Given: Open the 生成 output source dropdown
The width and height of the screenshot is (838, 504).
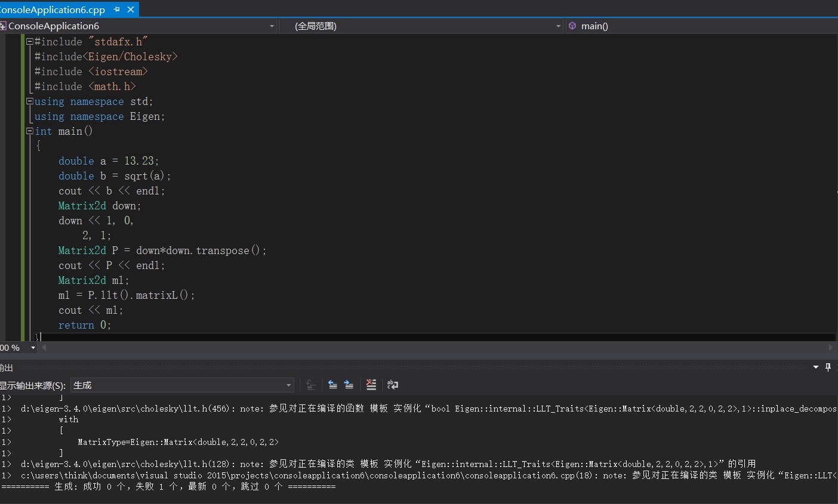Looking at the screenshot, I should tap(288, 385).
